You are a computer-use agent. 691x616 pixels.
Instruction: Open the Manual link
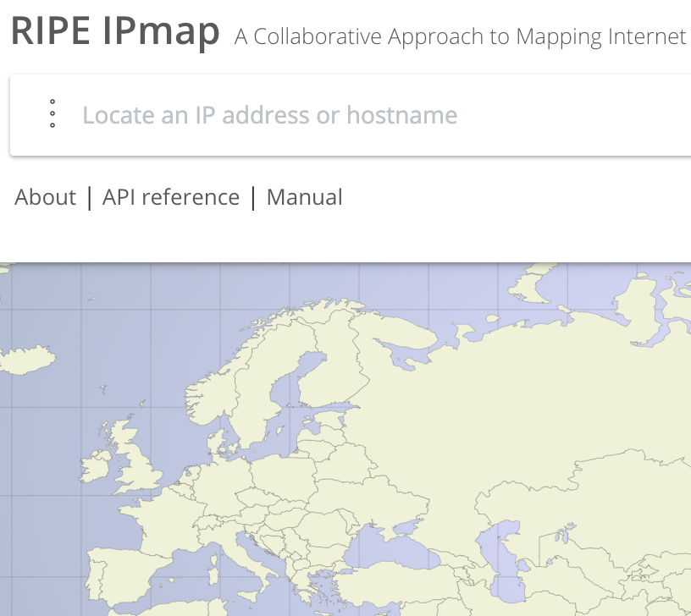(x=305, y=197)
